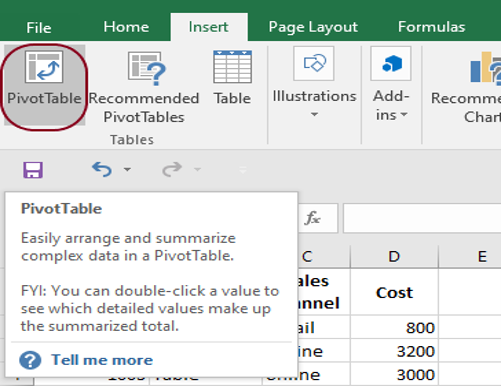Click the Add-ins blue shapes icon
Image resolution: width=501 pixels, height=386 pixels.
391,63
